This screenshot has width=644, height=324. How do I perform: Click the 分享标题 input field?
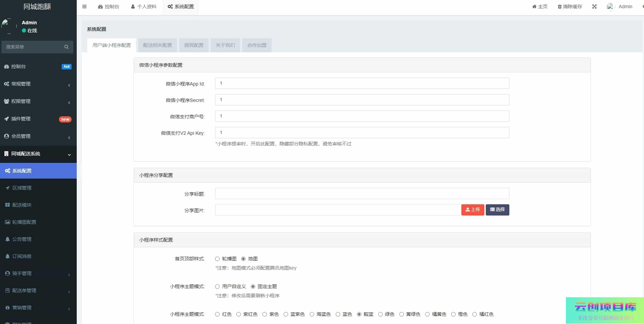click(362, 194)
